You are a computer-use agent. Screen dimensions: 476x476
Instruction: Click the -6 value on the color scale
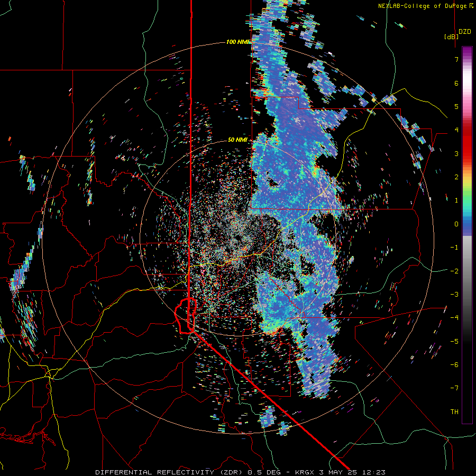[454, 365]
